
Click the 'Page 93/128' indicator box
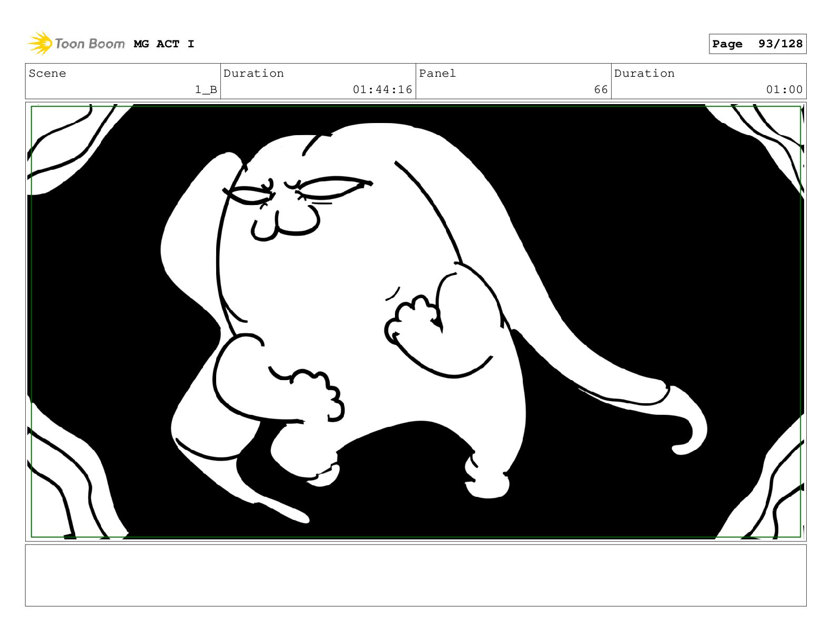pos(757,44)
